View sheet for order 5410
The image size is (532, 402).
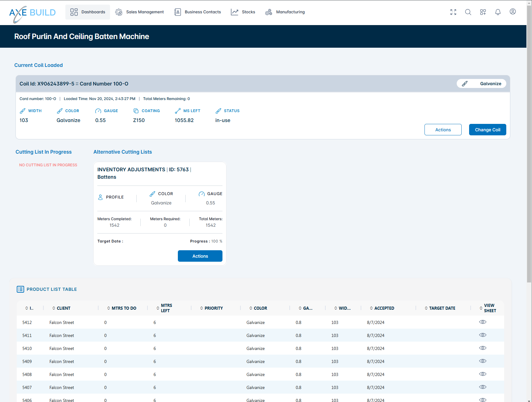(482, 348)
